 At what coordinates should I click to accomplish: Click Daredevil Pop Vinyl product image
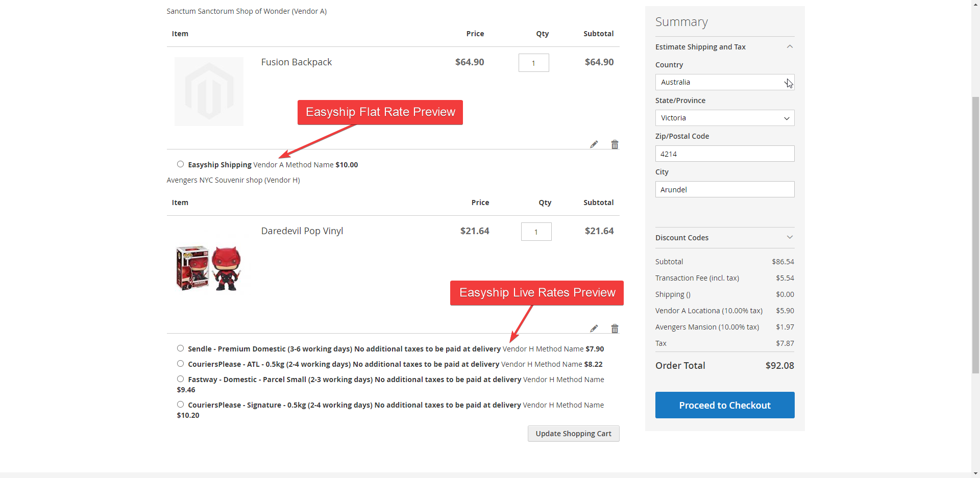point(209,268)
